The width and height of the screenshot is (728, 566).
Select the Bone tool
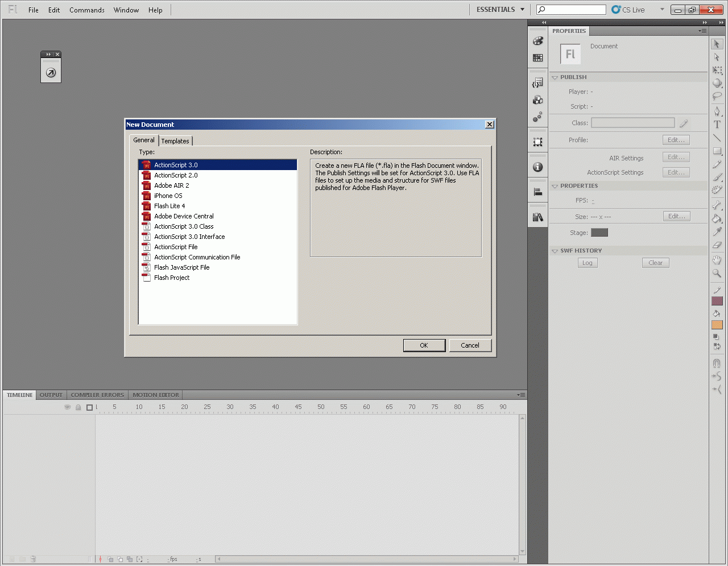[x=717, y=205]
